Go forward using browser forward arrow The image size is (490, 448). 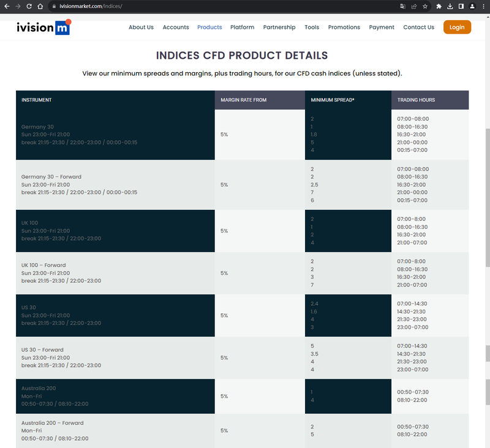click(x=18, y=6)
